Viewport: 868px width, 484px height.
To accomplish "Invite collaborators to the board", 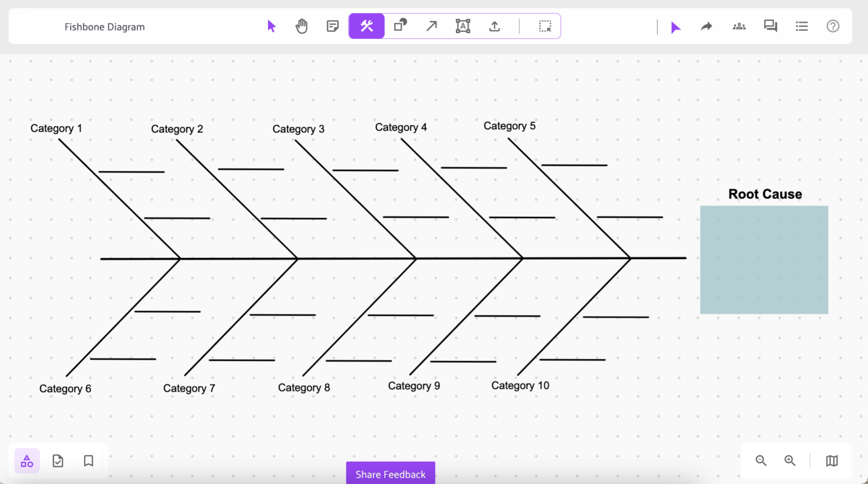I will pos(739,26).
